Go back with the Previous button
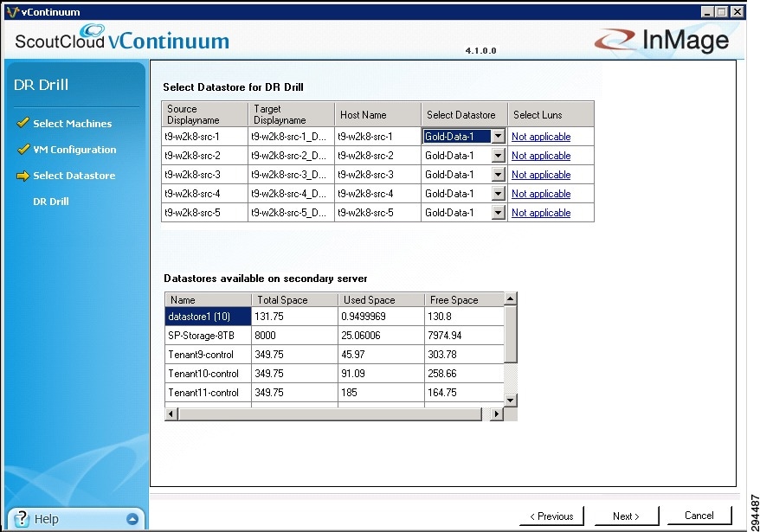 pos(551,516)
